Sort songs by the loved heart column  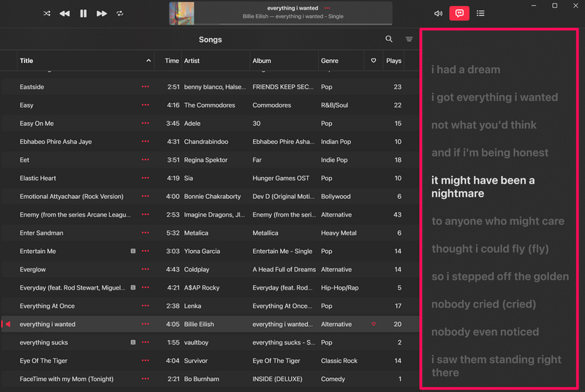tap(374, 61)
